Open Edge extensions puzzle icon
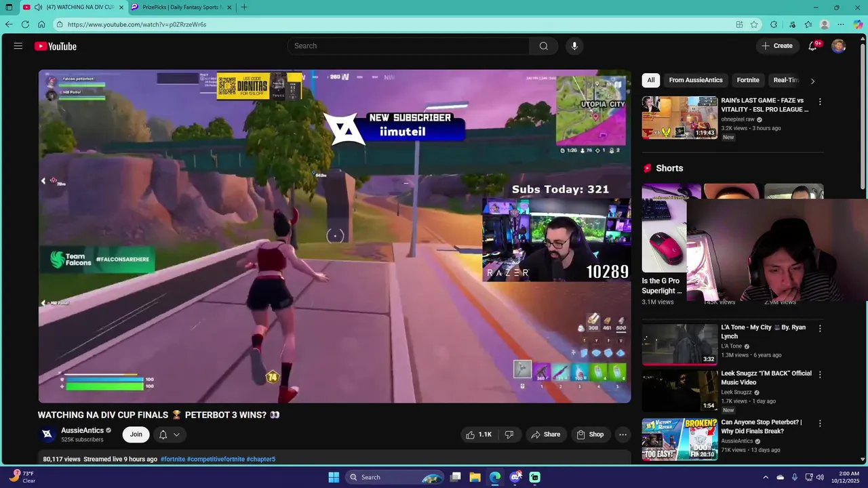The height and width of the screenshot is (488, 868). 774,24
